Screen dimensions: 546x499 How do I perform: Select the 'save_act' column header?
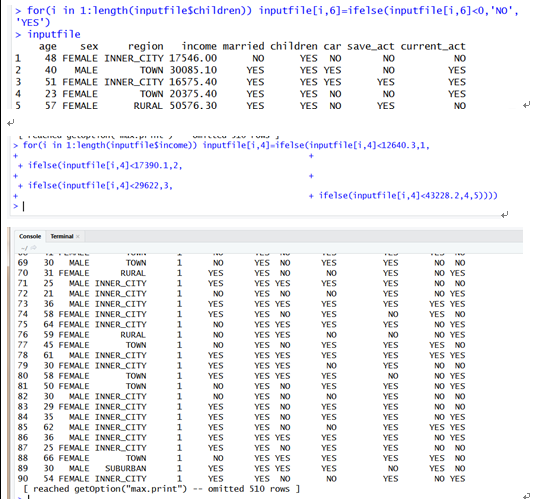(371, 46)
